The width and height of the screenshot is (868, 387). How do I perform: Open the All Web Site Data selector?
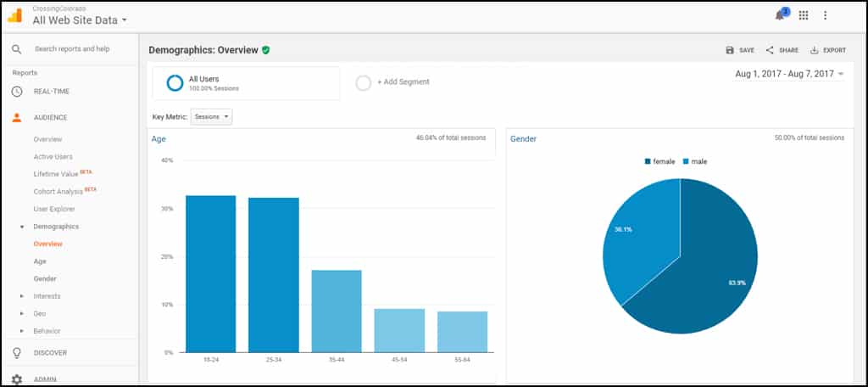click(x=80, y=20)
